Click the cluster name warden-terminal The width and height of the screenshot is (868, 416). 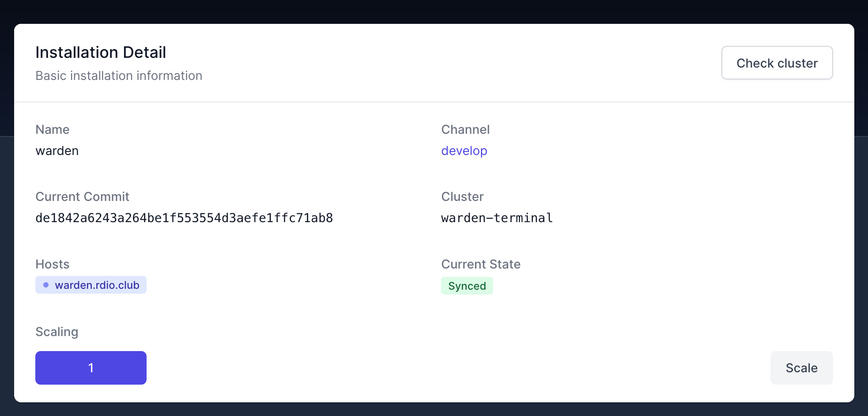496,218
